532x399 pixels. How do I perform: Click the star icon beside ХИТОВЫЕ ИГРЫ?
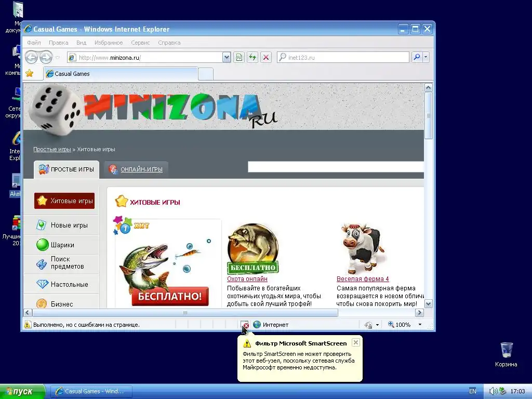121,202
